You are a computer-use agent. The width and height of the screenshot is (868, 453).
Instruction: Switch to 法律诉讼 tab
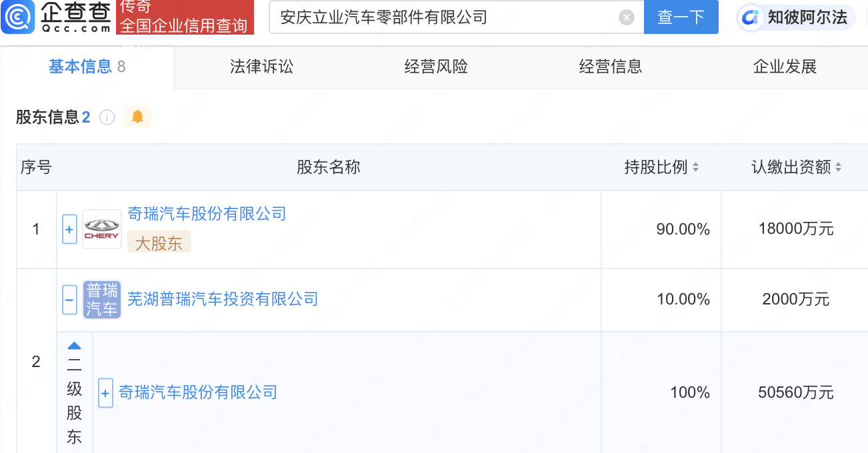261,67
